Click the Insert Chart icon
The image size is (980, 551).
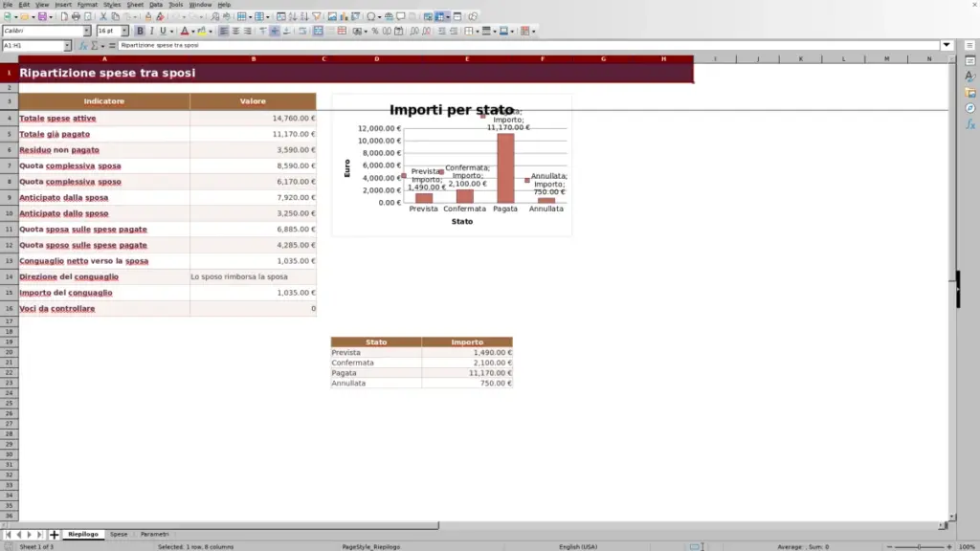point(344,16)
